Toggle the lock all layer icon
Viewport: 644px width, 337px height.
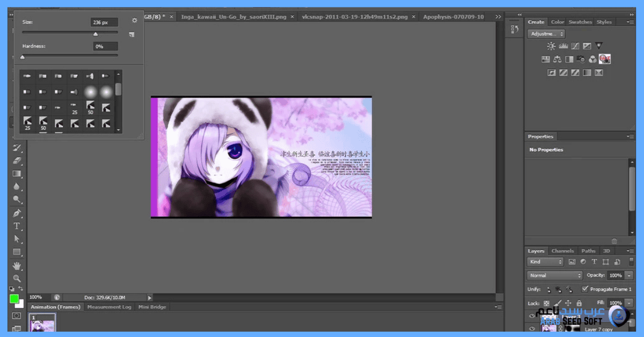tap(579, 303)
